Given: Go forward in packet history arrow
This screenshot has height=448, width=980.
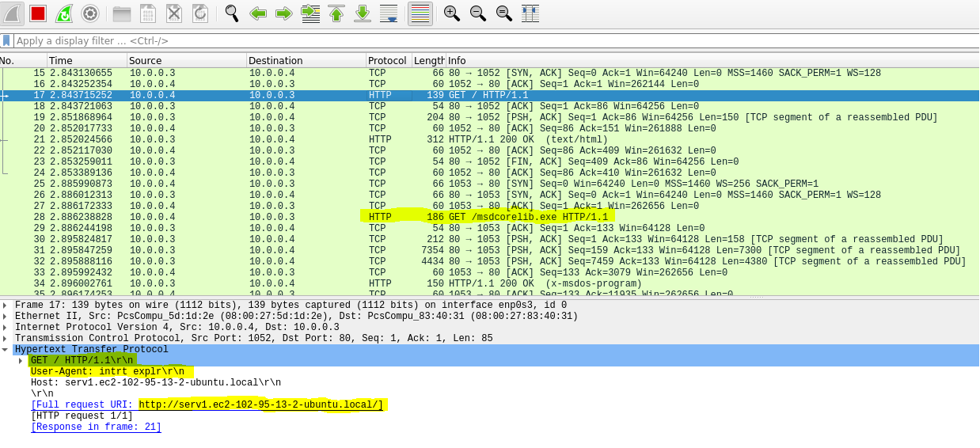Looking at the screenshot, I should pos(284,13).
